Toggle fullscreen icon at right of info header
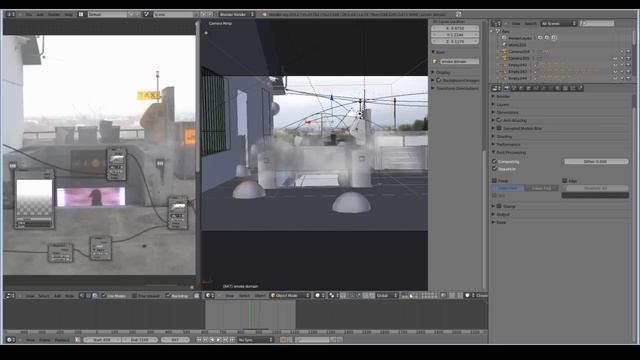 click(458, 14)
